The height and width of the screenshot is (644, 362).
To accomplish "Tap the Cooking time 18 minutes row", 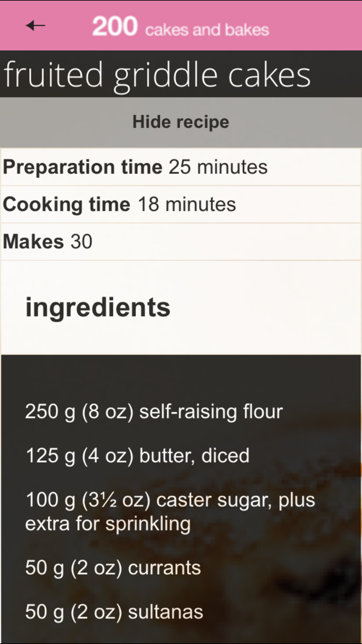I will [181, 204].
